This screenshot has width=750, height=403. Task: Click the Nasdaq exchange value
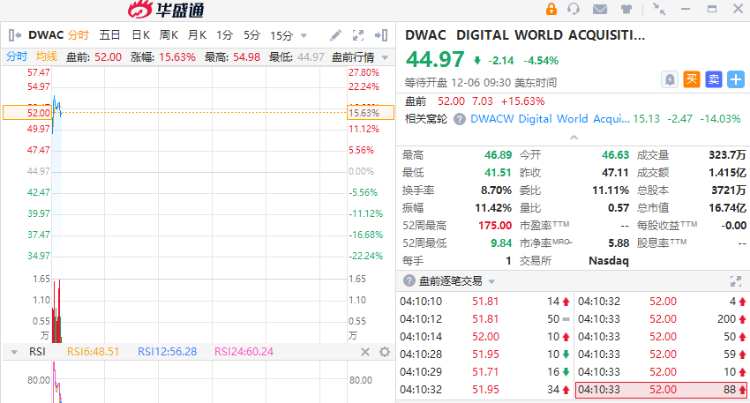click(608, 261)
